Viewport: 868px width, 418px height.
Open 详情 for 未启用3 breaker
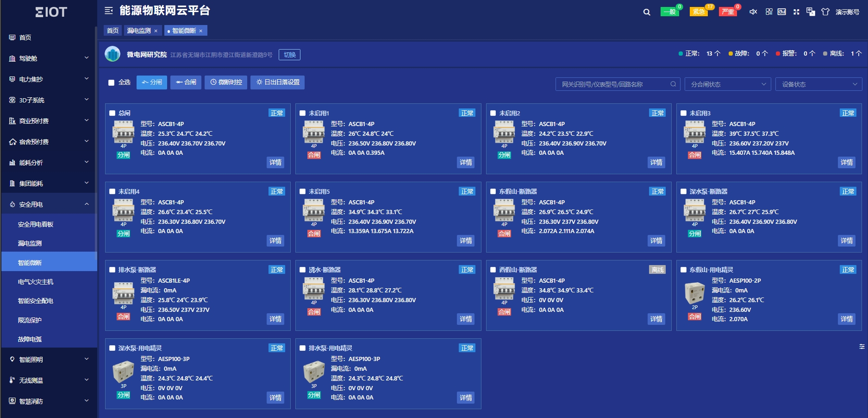(847, 162)
